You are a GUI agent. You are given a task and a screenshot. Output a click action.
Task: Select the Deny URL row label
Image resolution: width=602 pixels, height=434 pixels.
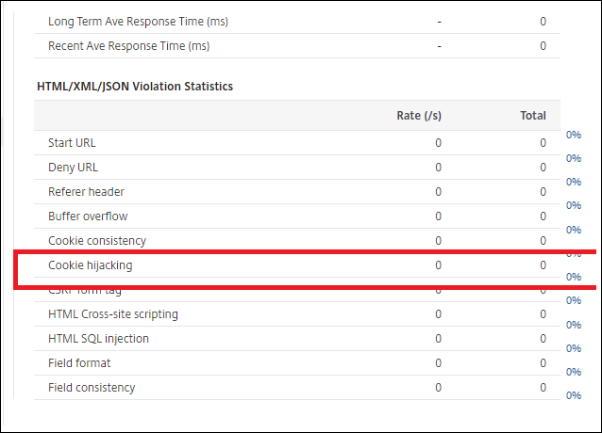click(73, 168)
